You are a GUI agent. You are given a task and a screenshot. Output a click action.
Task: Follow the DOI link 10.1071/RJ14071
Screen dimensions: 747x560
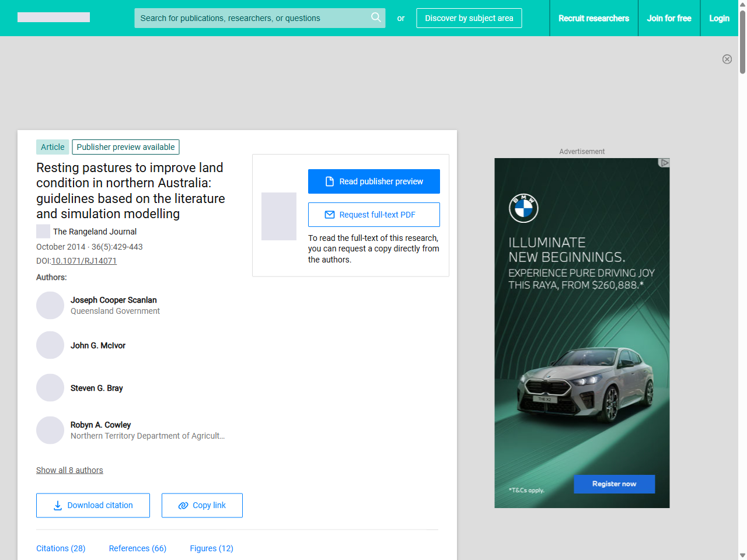point(84,261)
